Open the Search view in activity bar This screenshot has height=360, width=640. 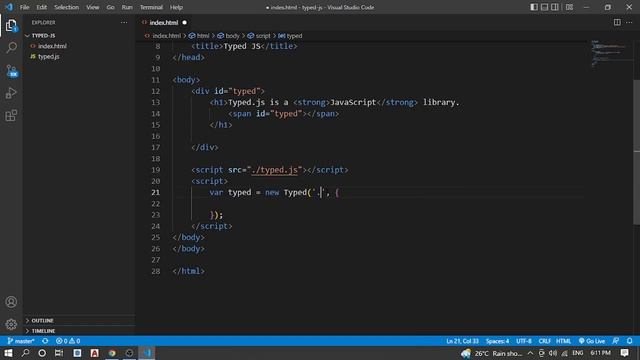click(x=11, y=48)
